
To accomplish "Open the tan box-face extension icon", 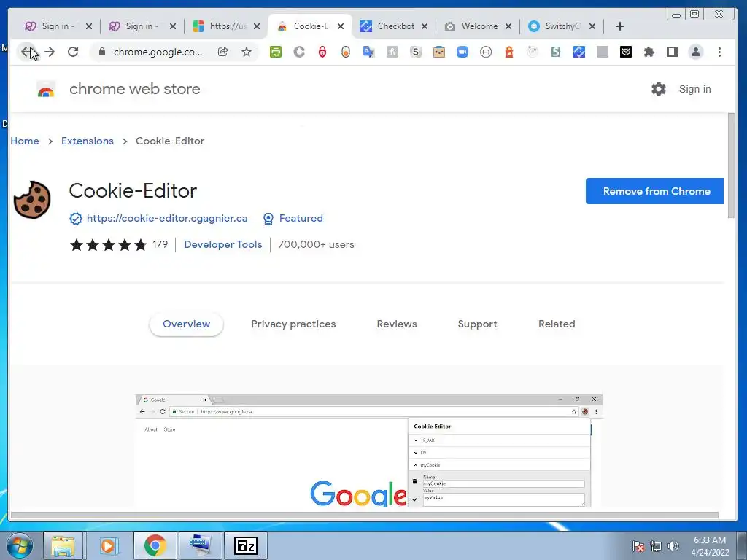I will coord(438,52).
